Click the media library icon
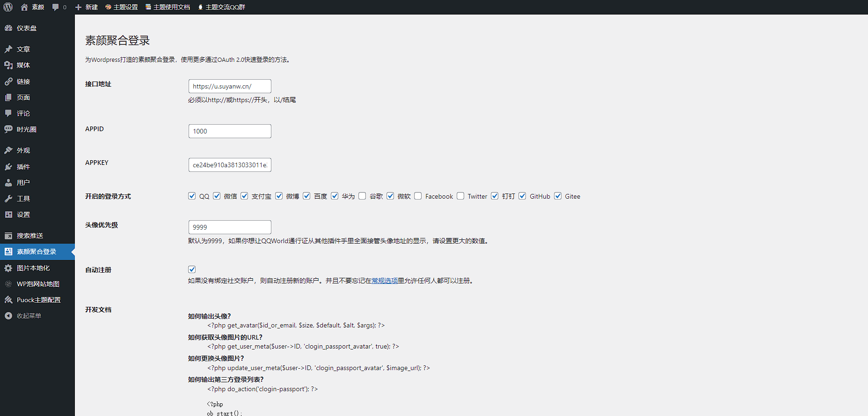868x416 pixels. click(8, 65)
